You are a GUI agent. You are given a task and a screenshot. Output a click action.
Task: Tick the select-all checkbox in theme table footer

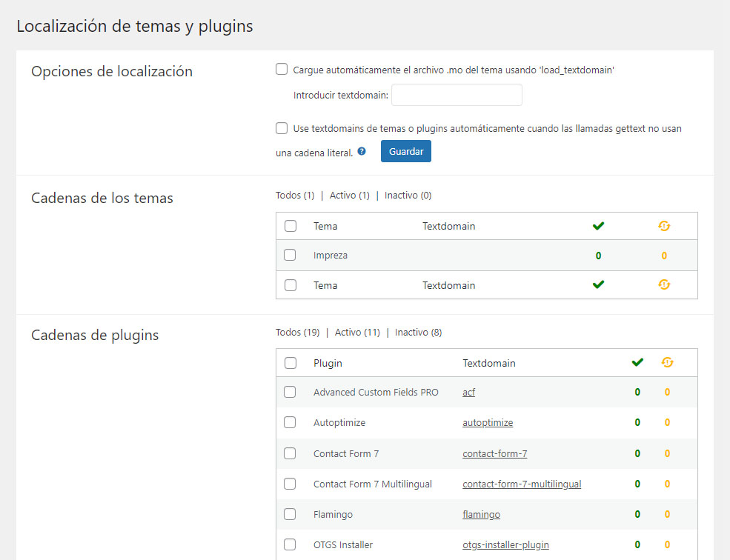coord(291,285)
